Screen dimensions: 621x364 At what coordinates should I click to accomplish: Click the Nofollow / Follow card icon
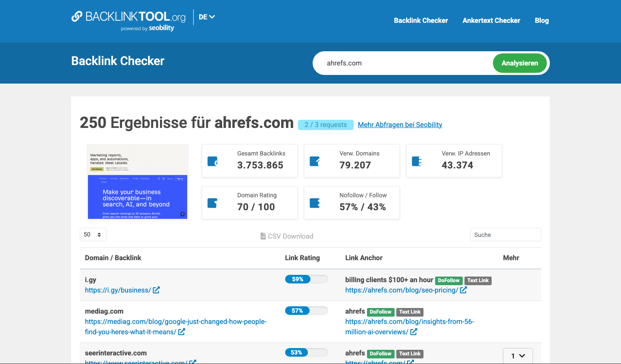(315, 203)
